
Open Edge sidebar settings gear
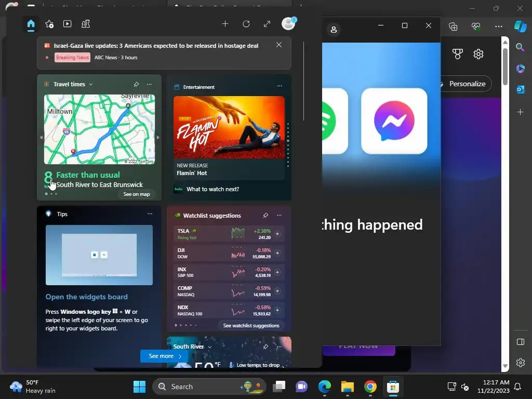tap(520, 362)
